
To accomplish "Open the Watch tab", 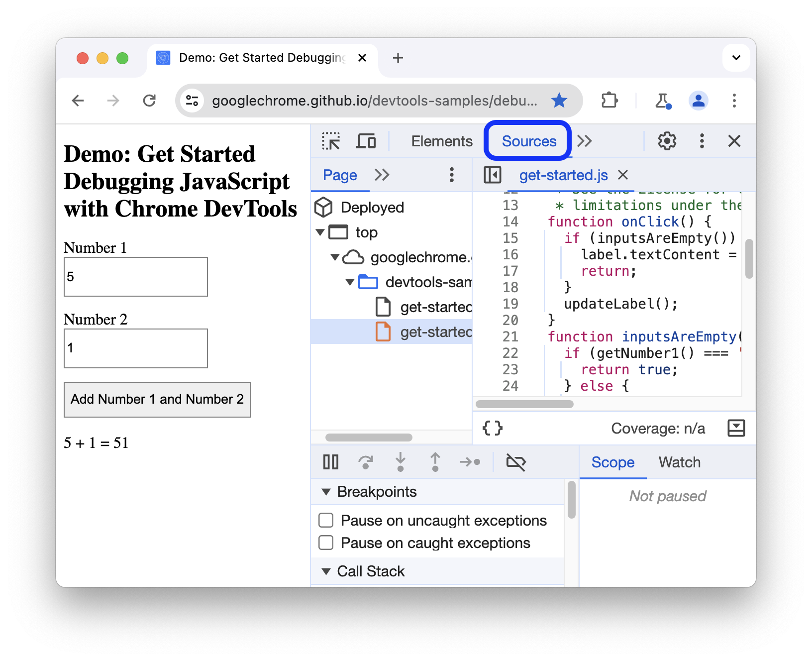I will 679,462.
